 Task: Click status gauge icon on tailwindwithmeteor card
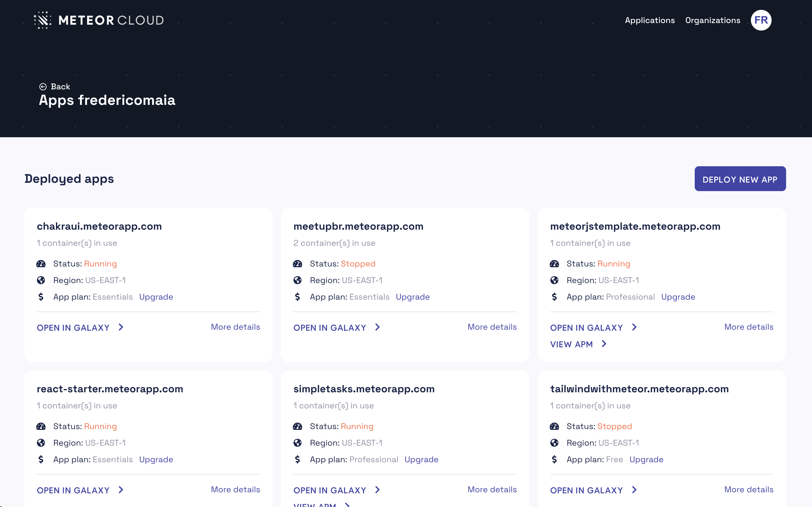point(554,426)
